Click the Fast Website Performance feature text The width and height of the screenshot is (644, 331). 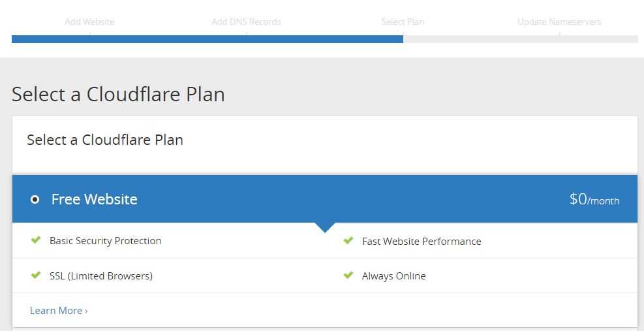422,242
